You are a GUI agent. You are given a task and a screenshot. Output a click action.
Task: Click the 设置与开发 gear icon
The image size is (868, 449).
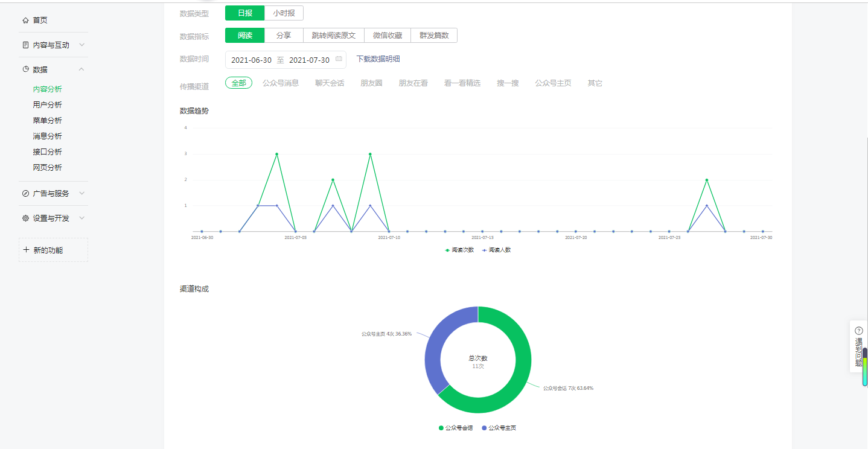click(x=25, y=218)
